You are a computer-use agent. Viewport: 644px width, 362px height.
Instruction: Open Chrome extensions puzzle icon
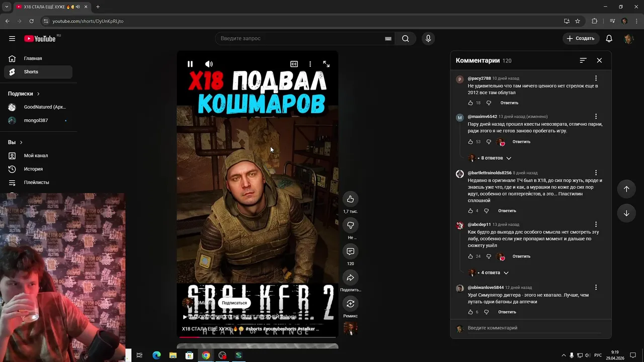coord(595,21)
